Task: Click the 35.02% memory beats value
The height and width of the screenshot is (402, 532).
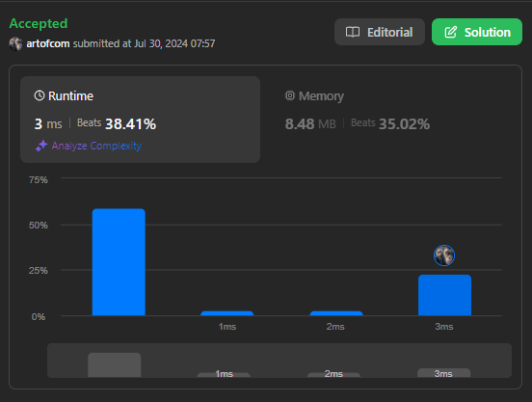Action: (404, 123)
